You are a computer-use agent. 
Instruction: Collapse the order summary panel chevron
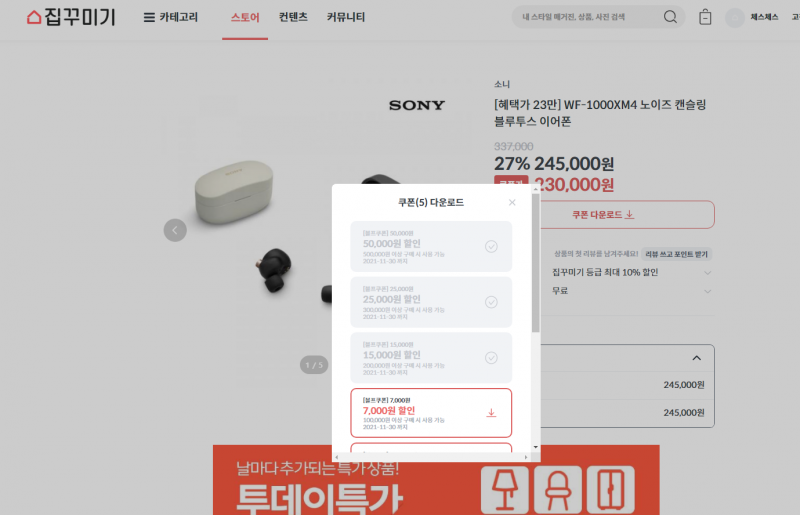[696, 358]
